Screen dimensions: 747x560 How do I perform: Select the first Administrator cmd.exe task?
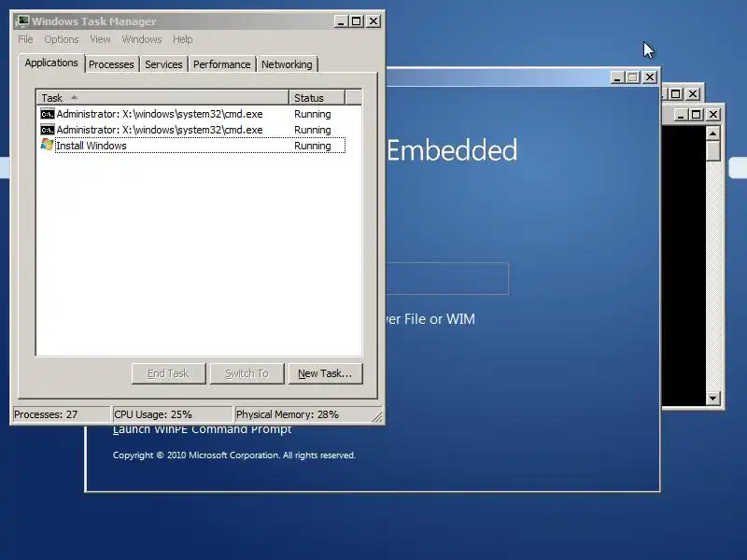point(192,114)
